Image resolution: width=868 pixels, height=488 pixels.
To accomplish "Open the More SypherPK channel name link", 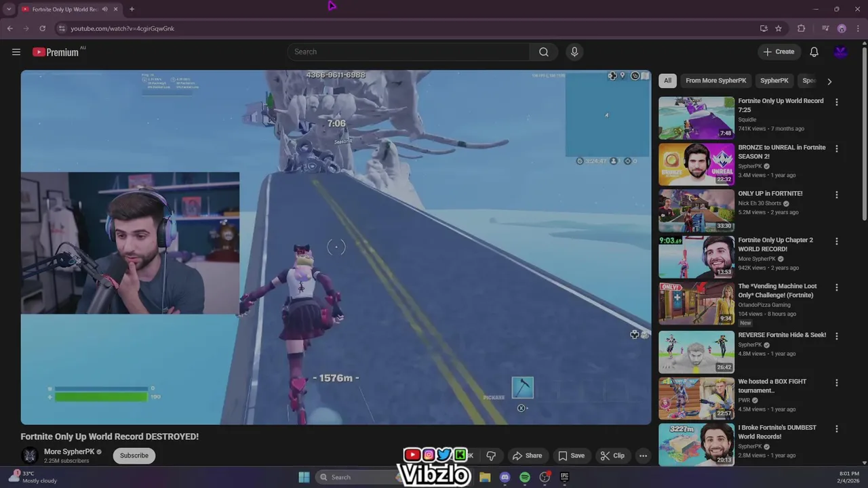I will (x=69, y=451).
